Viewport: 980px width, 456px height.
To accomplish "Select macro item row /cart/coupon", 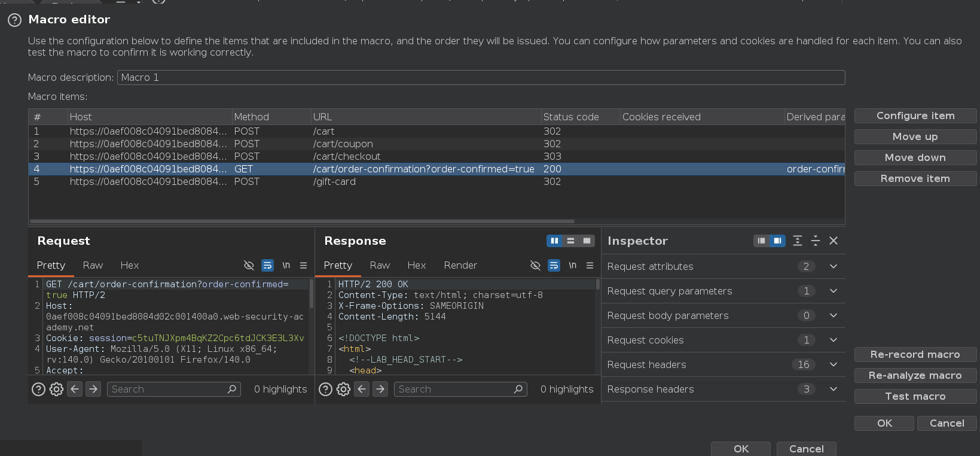I will pyautogui.click(x=436, y=144).
